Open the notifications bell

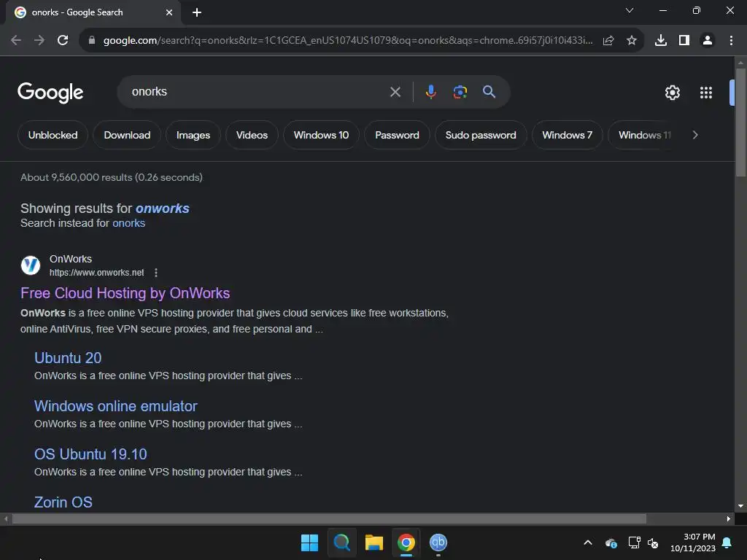pyautogui.click(x=727, y=542)
